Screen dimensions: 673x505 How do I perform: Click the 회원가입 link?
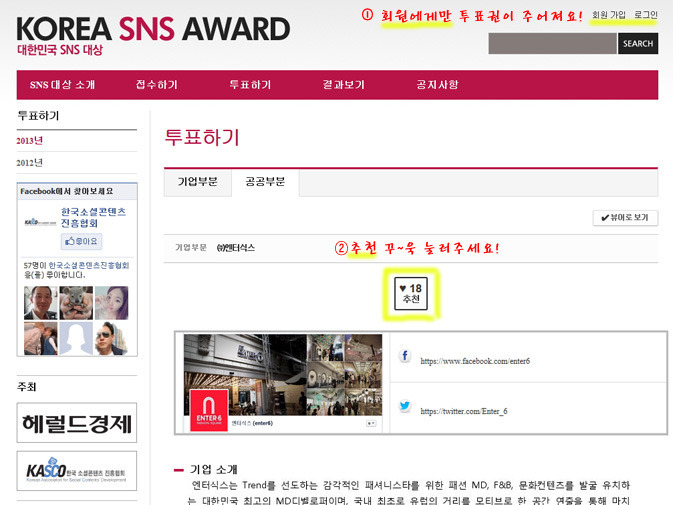pos(609,15)
